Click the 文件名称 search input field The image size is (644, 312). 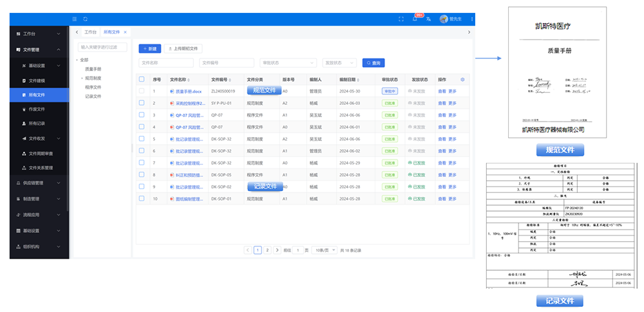coord(166,63)
